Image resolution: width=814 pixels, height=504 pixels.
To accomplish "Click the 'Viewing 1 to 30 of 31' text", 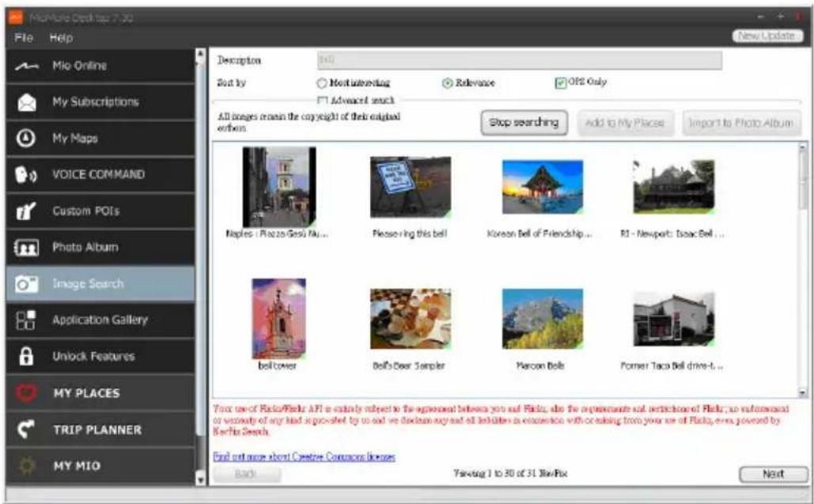I will pos(511,473).
